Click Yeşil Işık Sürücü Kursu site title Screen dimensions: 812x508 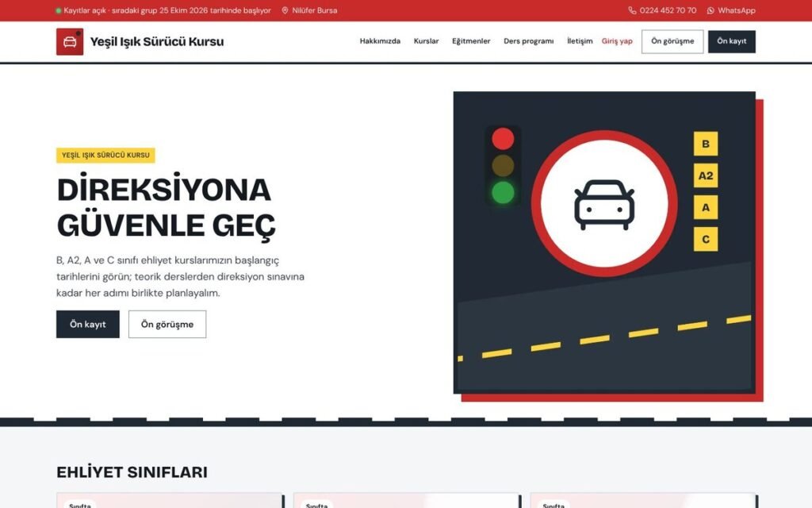pyautogui.click(x=157, y=41)
